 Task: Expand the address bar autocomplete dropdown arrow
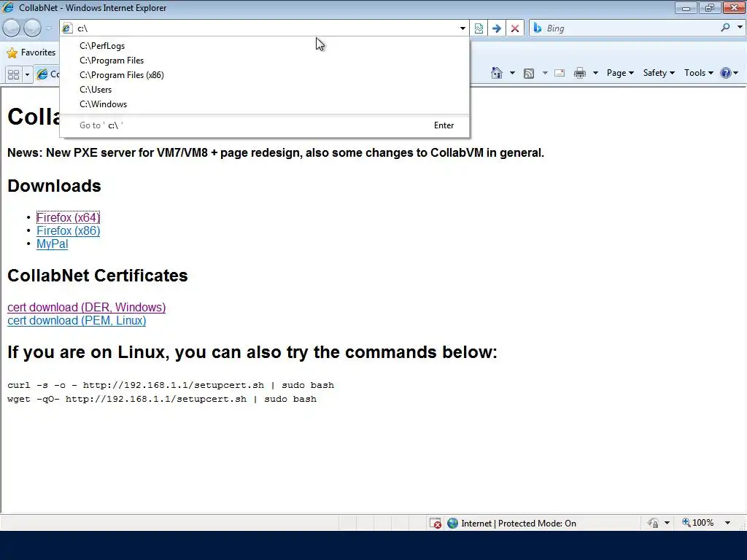[462, 28]
